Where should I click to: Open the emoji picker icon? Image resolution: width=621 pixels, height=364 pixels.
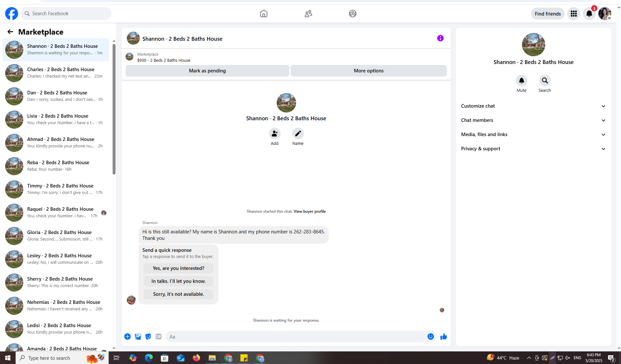click(430, 337)
